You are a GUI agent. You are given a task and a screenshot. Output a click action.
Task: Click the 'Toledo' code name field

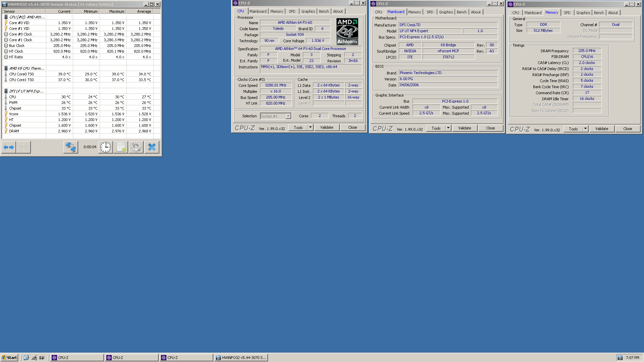[x=278, y=28]
